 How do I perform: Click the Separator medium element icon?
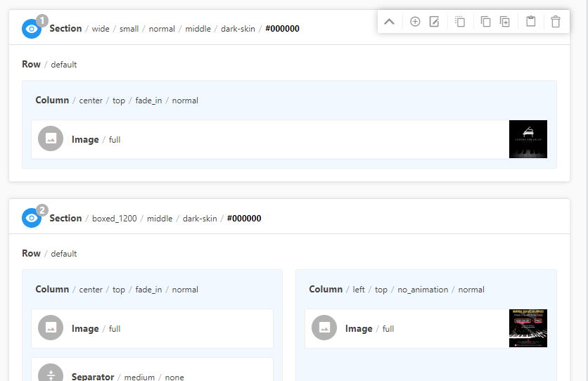coord(51,373)
